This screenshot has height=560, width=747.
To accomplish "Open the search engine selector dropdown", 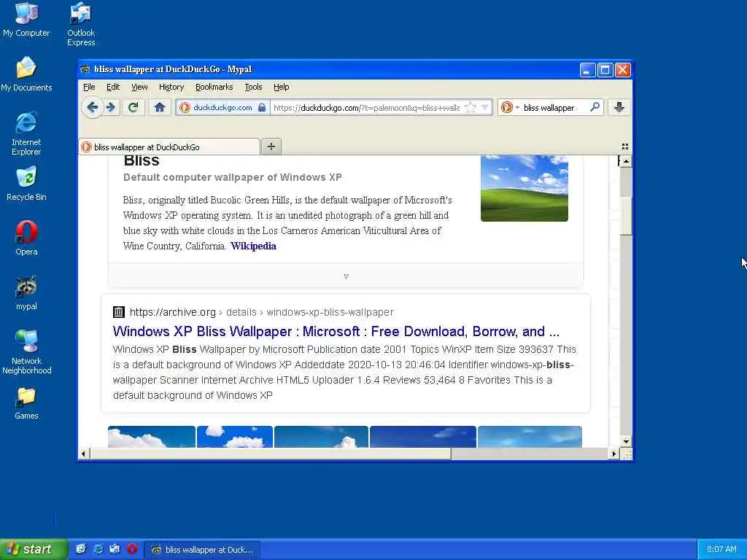I will click(x=510, y=108).
